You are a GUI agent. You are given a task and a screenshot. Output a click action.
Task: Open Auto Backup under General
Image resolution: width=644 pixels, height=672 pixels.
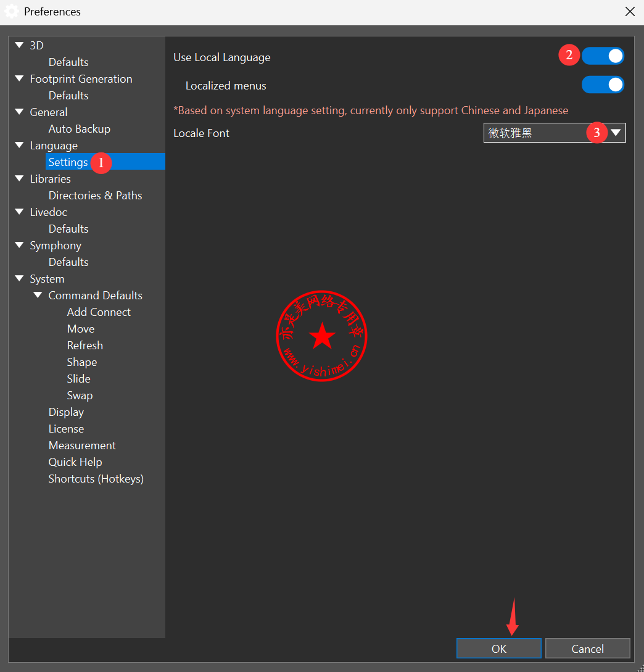79,129
